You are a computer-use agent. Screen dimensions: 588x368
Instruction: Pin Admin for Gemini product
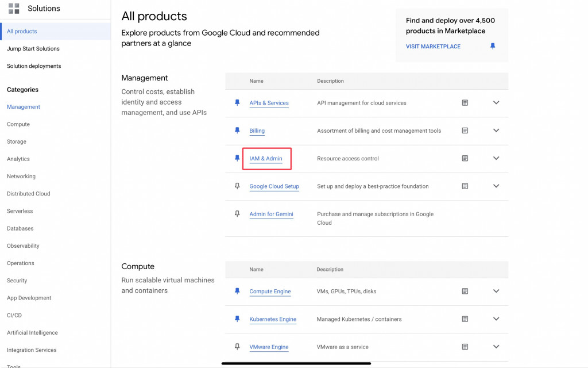coord(237,214)
